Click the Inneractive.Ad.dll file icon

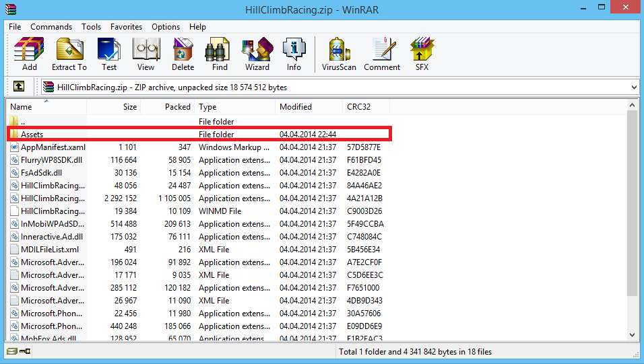(14, 236)
